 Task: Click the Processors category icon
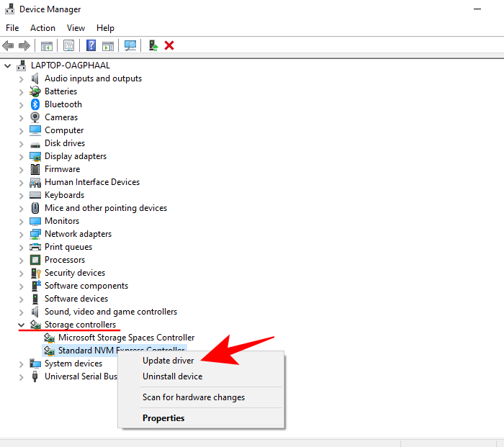tap(35, 260)
